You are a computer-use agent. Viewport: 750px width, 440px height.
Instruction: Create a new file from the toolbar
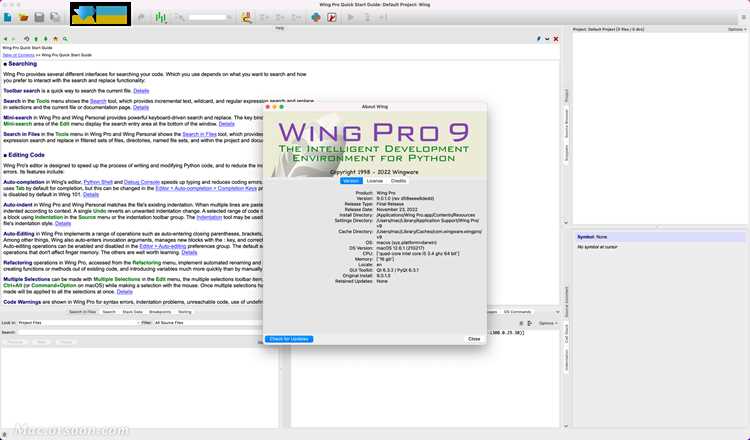point(8,17)
